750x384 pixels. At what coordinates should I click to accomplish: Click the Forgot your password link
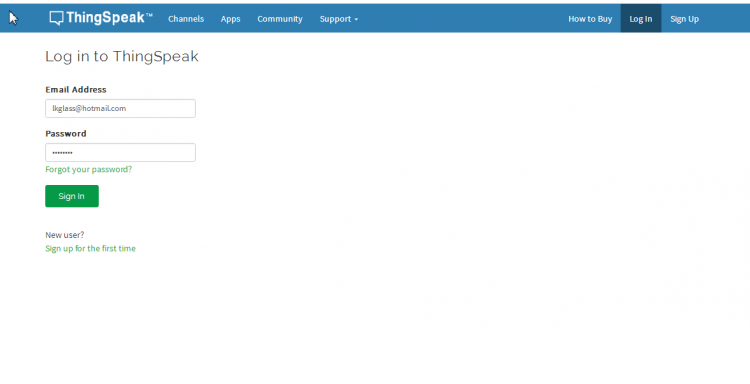click(x=88, y=169)
